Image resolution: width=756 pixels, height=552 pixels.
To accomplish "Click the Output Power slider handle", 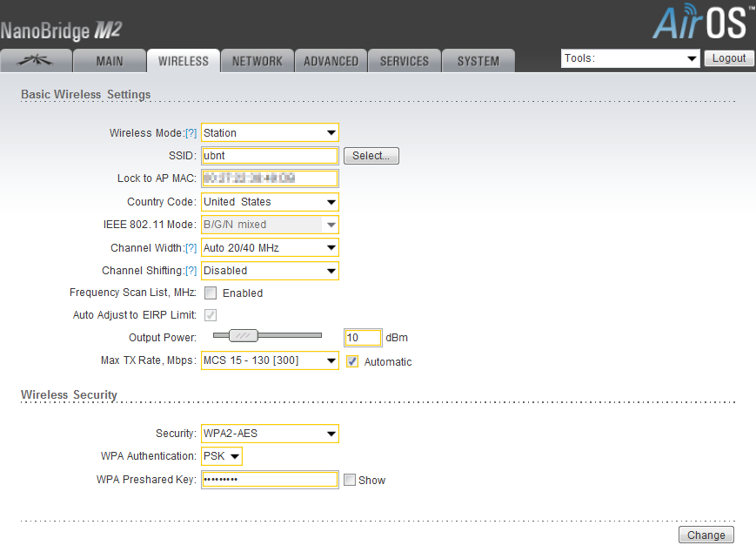I will click(244, 335).
